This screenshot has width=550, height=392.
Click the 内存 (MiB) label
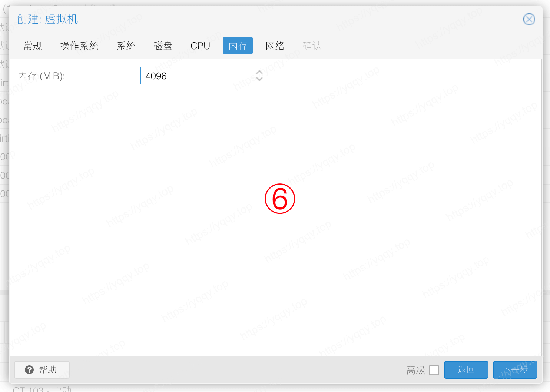coord(42,76)
